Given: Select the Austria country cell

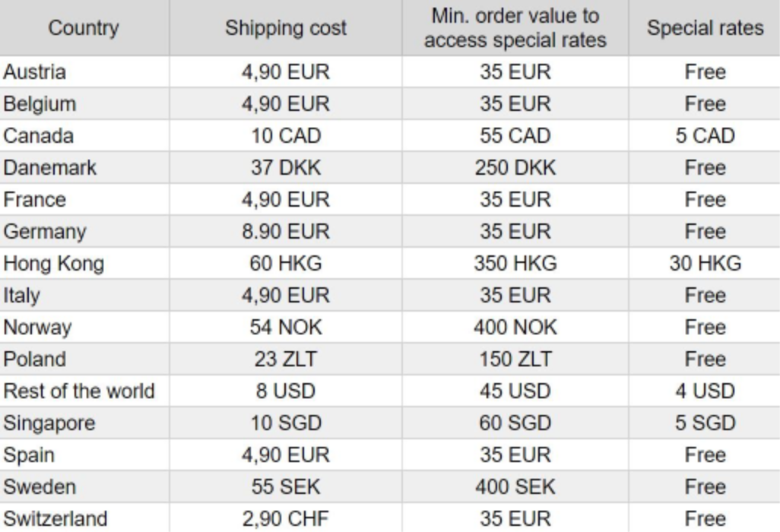Looking at the screenshot, I should tap(35, 72).
